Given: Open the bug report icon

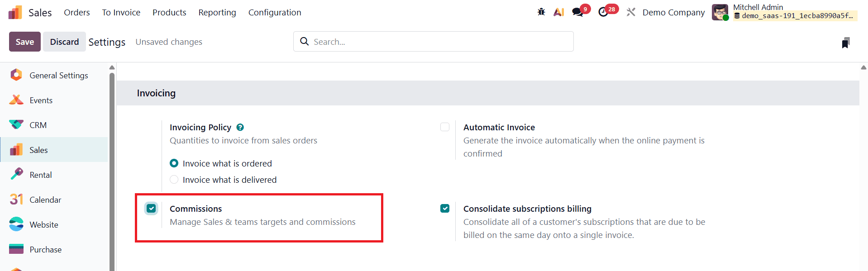Looking at the screenshot, I should coord(541,12).
